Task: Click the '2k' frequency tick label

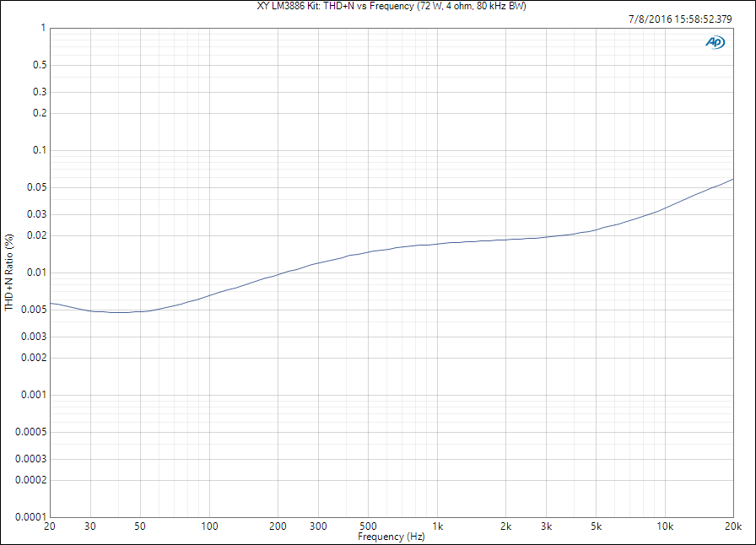Action: pos(505,526)
